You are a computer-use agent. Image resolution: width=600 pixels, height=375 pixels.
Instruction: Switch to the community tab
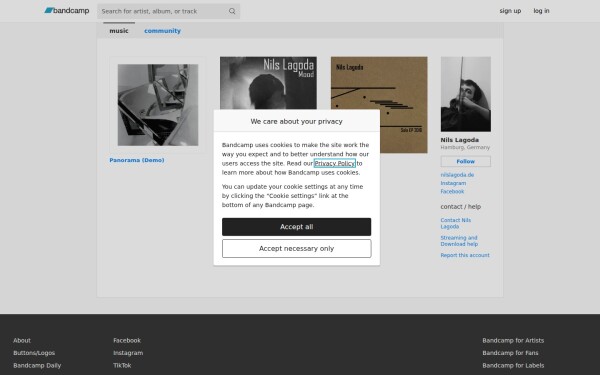tap(162, 31)
